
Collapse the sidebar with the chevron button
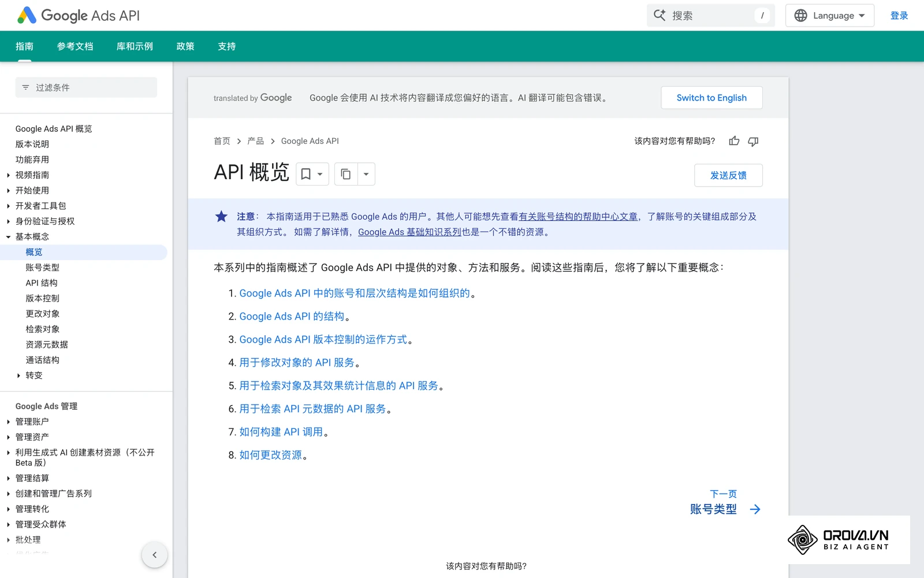pos(154,555)
